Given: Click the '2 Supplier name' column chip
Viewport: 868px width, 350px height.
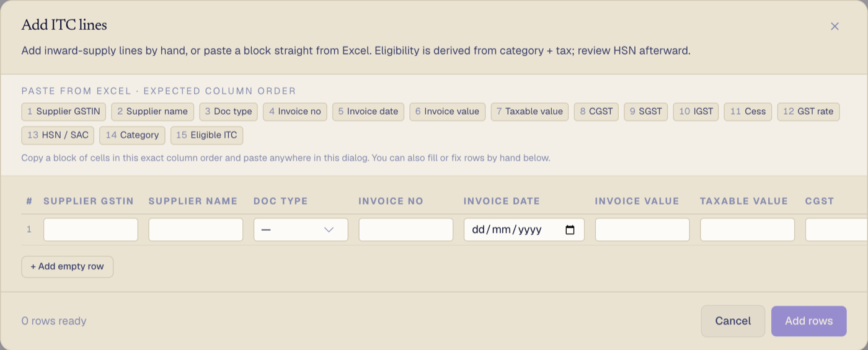Looking at the screenshot, I should (153, 112).
